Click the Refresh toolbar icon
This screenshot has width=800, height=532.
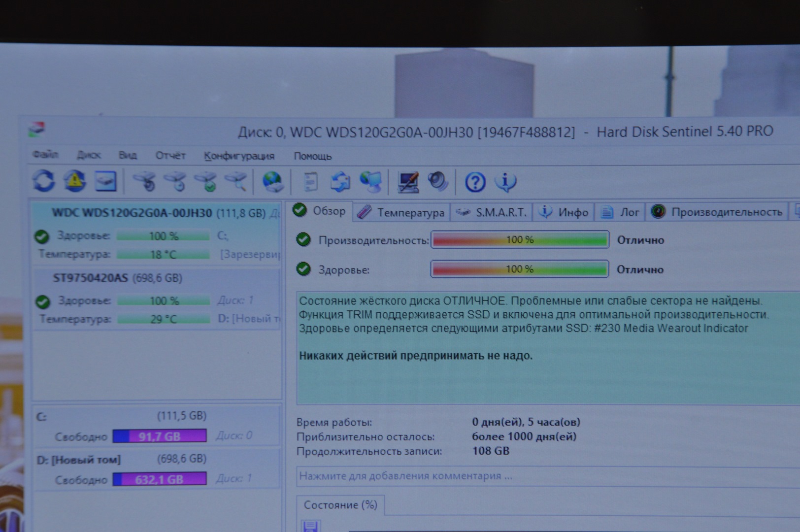tap(44, 181)
